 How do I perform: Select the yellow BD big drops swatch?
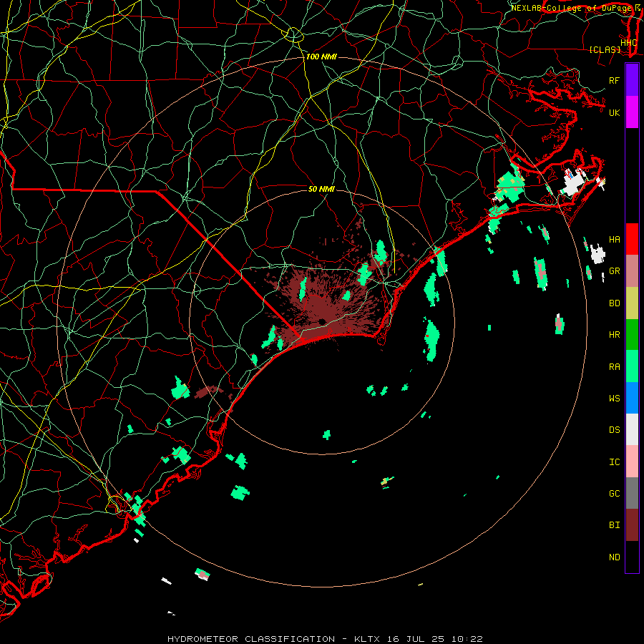632,303
